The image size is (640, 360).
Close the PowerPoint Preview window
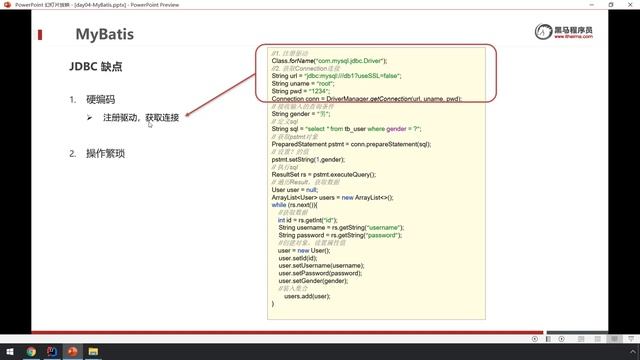(630, 4)
